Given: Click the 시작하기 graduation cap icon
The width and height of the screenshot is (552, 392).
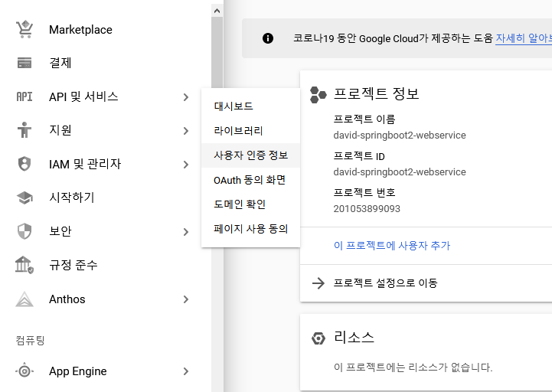Looking at the screenshot, I should pyautogui.click(x=24, y=198).
